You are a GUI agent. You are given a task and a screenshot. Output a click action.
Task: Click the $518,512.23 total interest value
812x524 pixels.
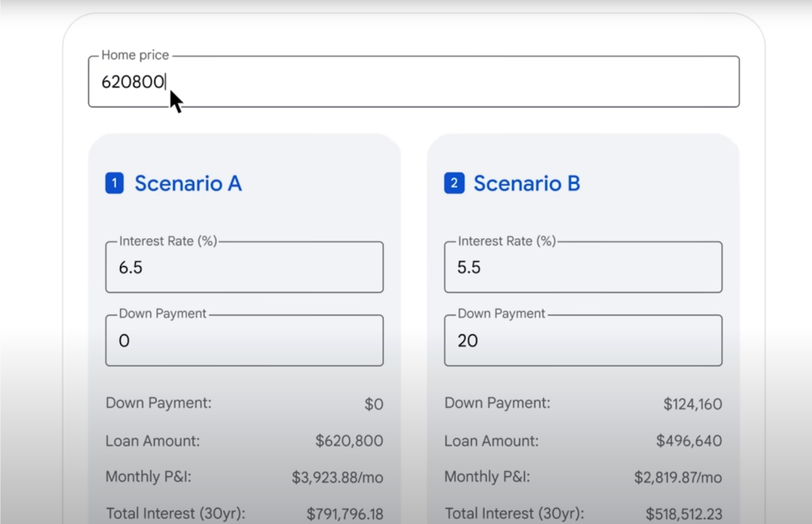coord(683,514)
